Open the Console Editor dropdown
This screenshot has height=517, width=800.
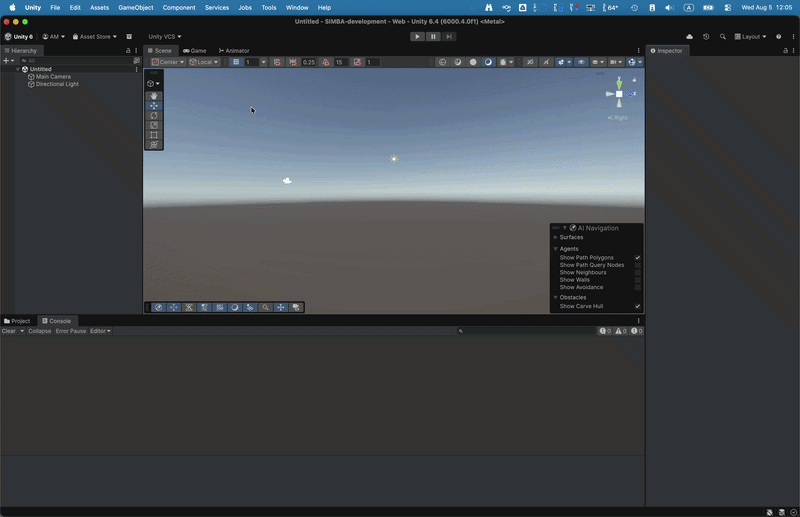[x=100, y=331]
